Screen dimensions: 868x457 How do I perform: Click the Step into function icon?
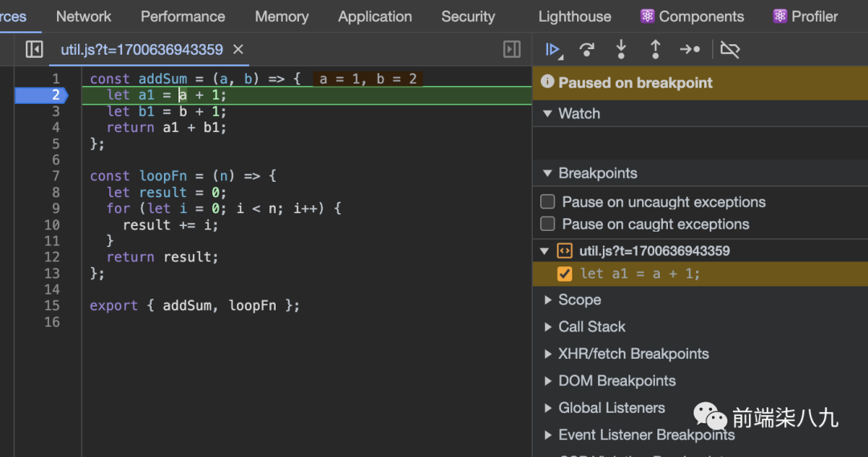click(x=621, y=50)
